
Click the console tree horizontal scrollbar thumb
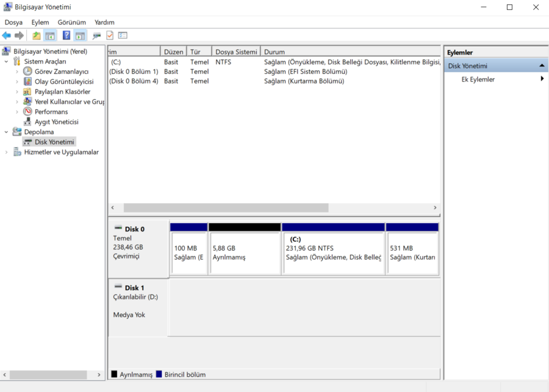pyautogui.click(x=48, y=375)
